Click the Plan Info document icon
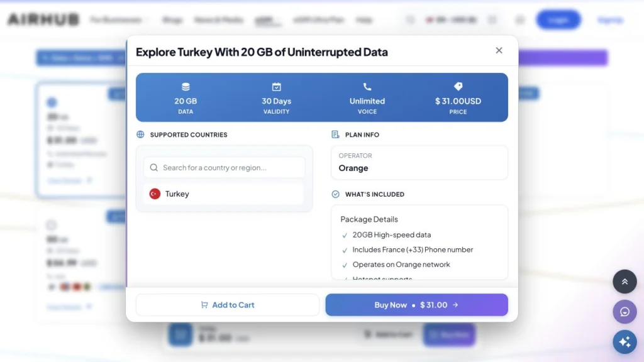The height and width of the screenshot is (362, 644). [335, 134]
